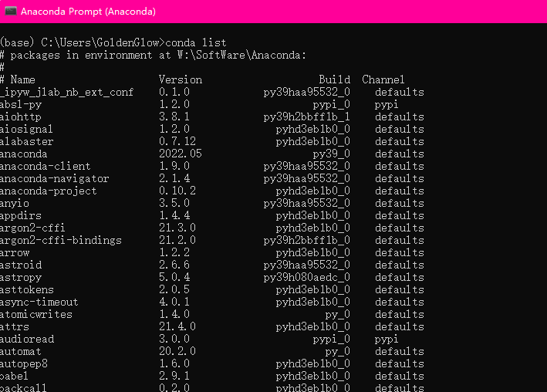547x392 pixels.
Task: Click build 'py_0' of atomicwrites
Action: coord(338,314)
